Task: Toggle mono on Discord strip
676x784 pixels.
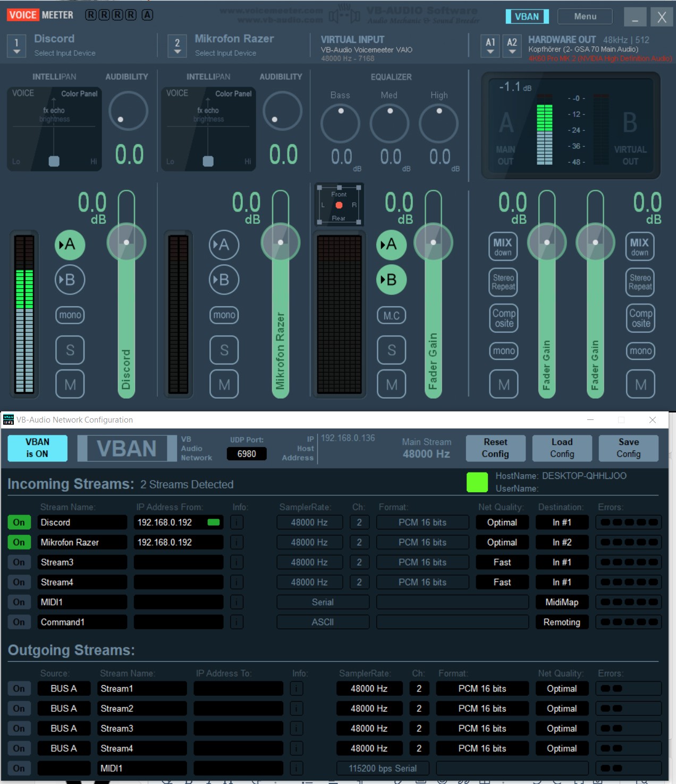Action: (x=70, y=315)
